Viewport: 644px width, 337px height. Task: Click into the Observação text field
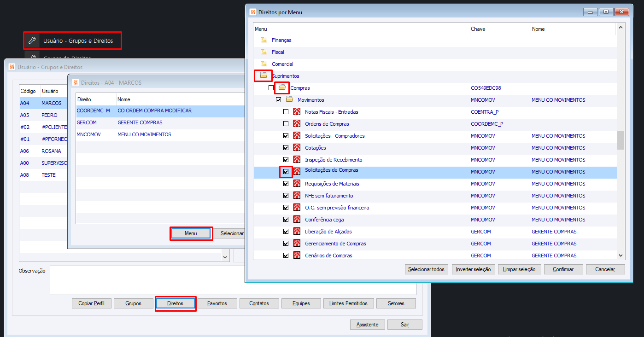(x=233, y=280)
